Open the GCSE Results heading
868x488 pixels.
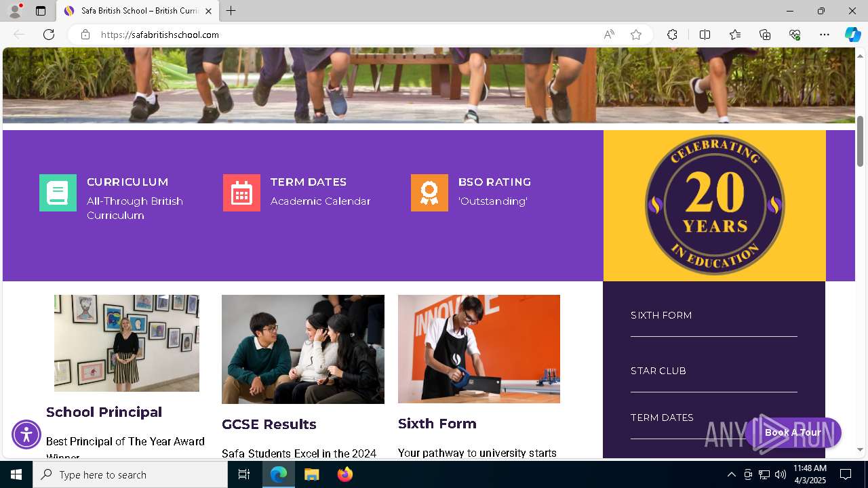(x=269, y=424)
